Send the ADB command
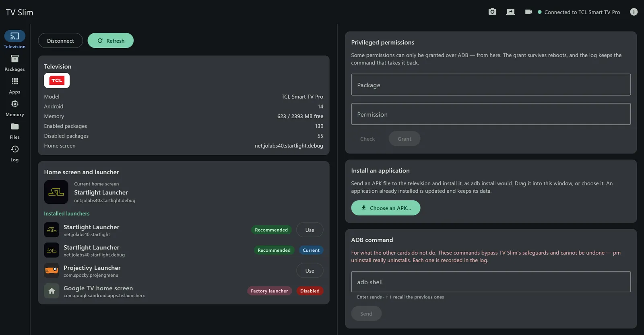644x335 pixels. pos(366,314)
